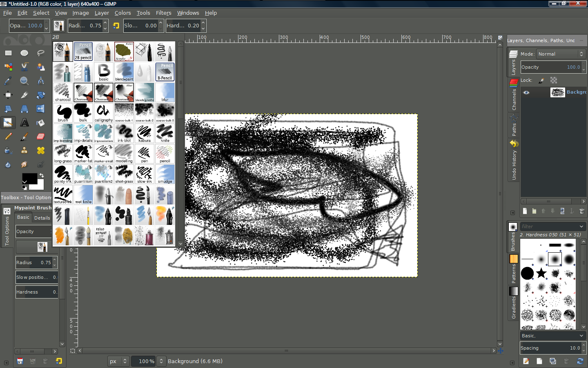The width and height of the screenshot is (588, 368).
Task: Click the Basic tab in tool options
Action: (23, 218)
